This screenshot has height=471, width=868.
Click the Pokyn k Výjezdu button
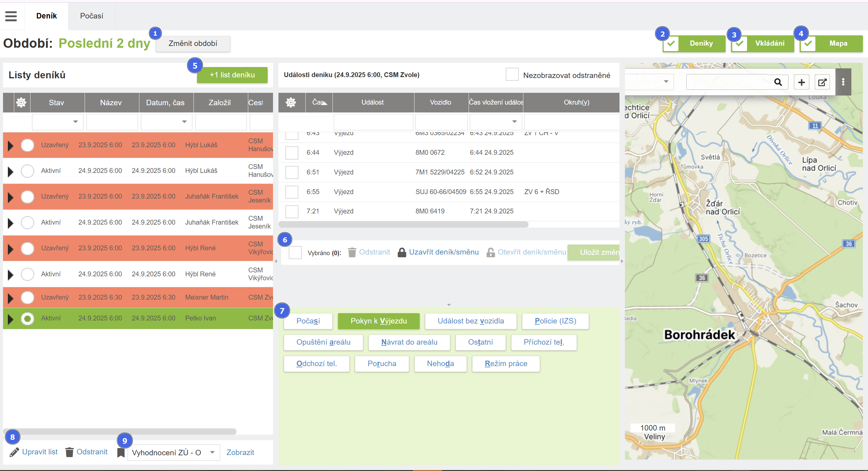tap(379, 321)
